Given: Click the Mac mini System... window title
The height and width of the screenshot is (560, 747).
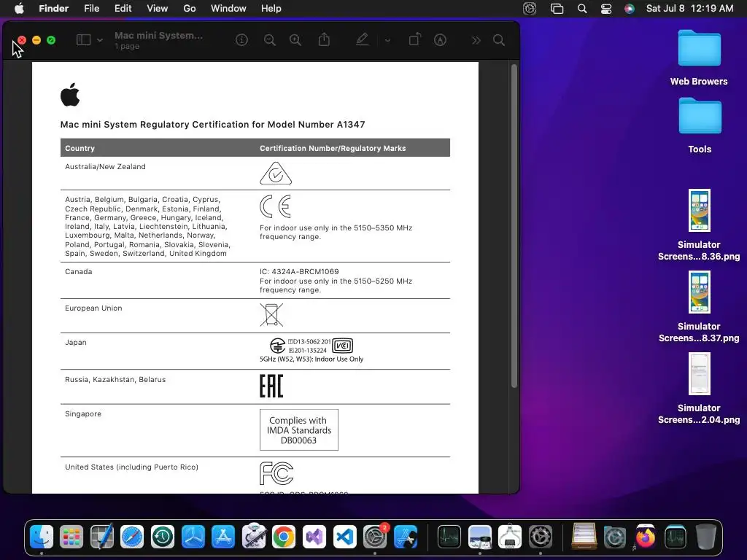Looking at the screenshot, I should click(x=158, y=35).
